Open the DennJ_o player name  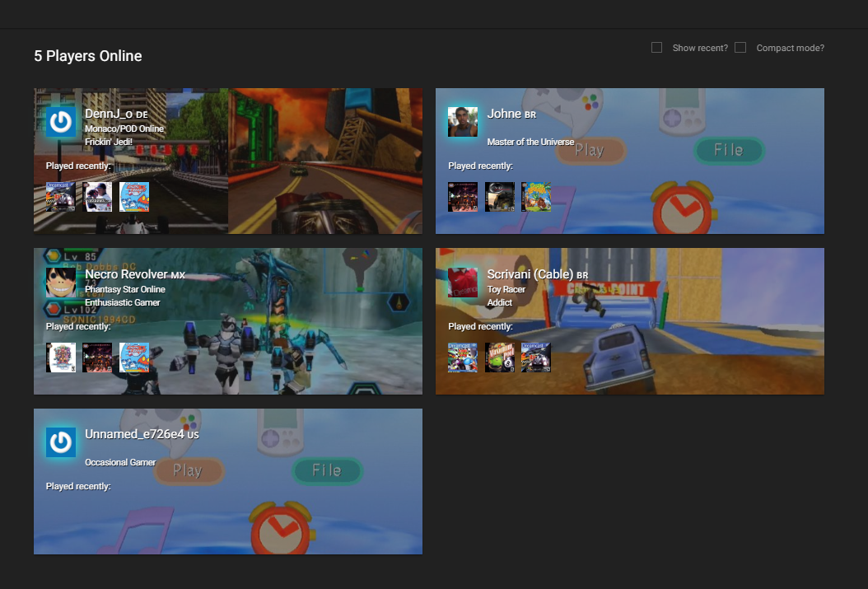[109, 114]
